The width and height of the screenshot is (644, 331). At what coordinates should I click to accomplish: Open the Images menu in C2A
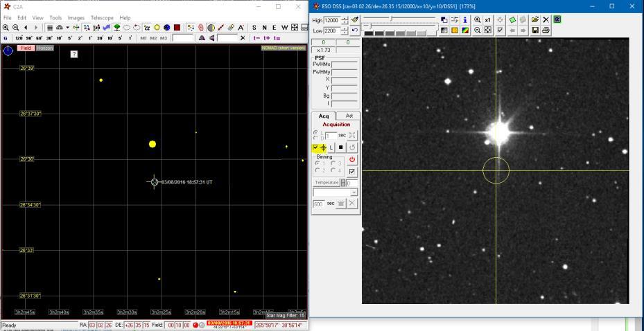76,17
